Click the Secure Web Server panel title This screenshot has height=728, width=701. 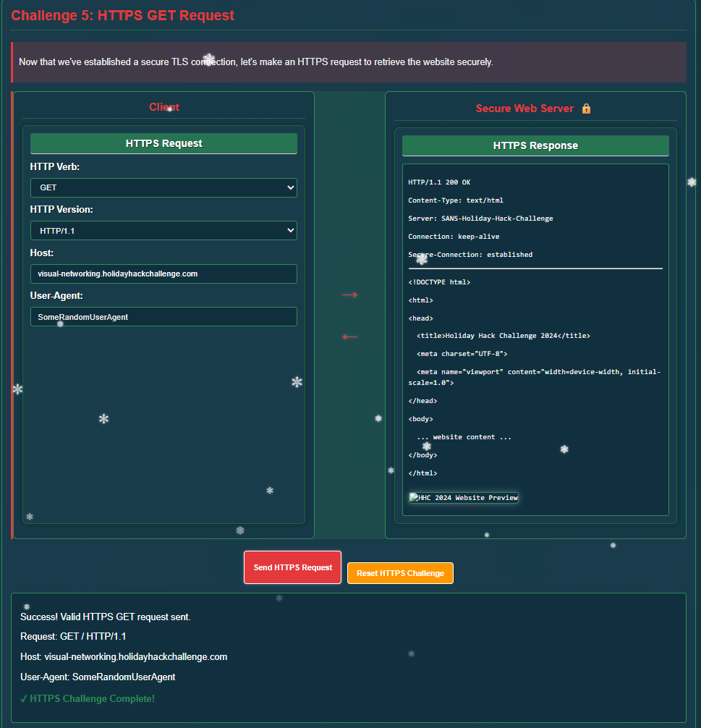[524, 108]
